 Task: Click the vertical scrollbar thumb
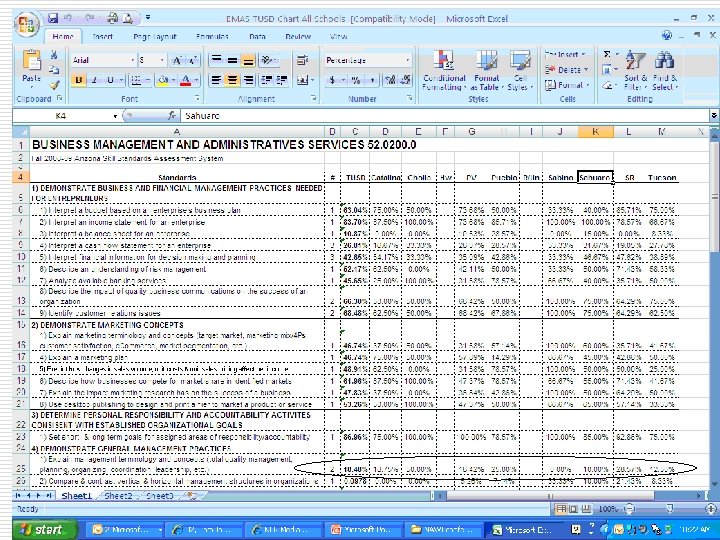point(714,197)
